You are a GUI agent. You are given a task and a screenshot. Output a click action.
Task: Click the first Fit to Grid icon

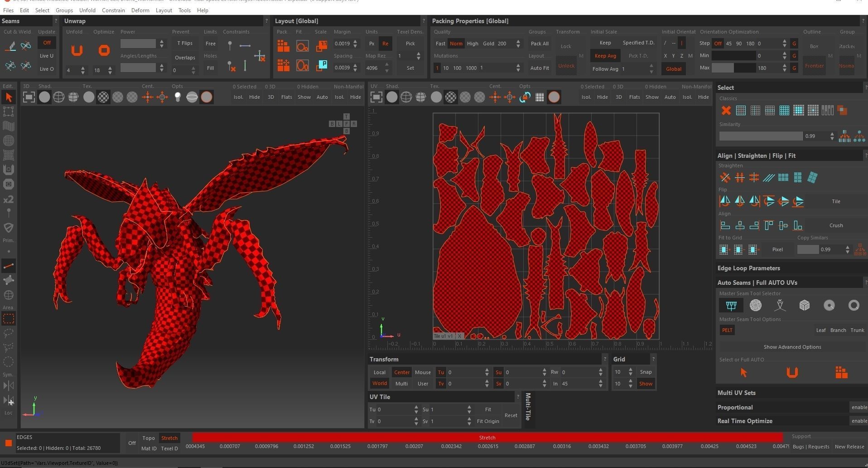724,249
